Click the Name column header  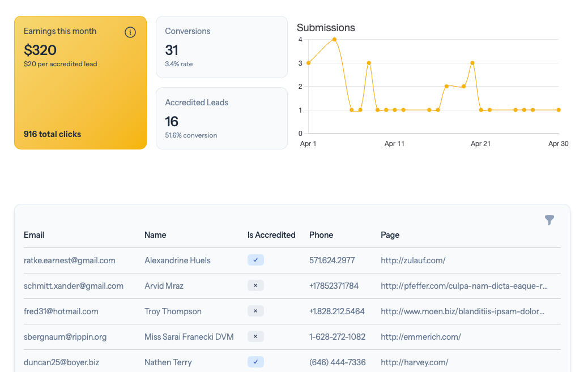pos(155,235)
